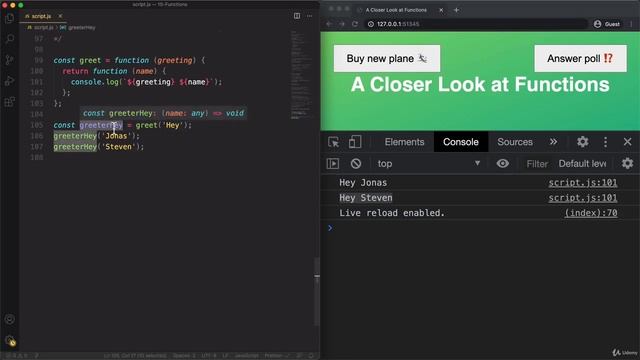Open Run and Debug view

point(9,81)
